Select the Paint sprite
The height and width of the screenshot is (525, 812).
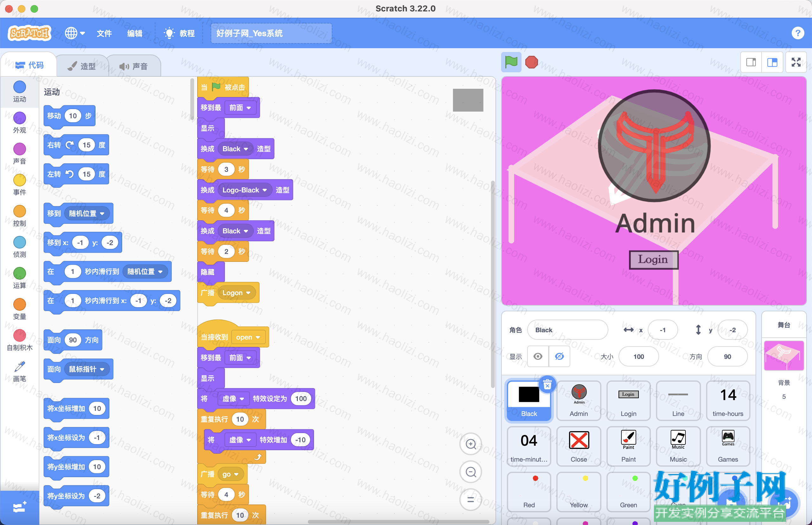click(x=628, y=446)
